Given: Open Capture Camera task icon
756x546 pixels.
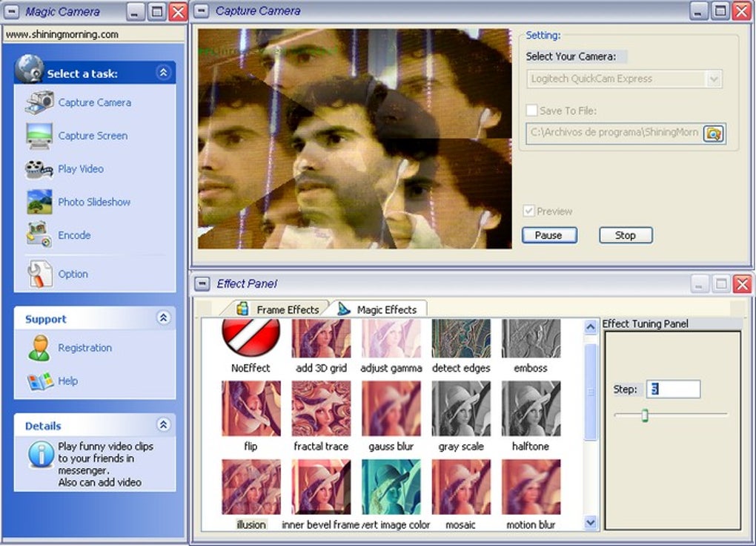Looking at the screenshot, I should click(39, 102).
